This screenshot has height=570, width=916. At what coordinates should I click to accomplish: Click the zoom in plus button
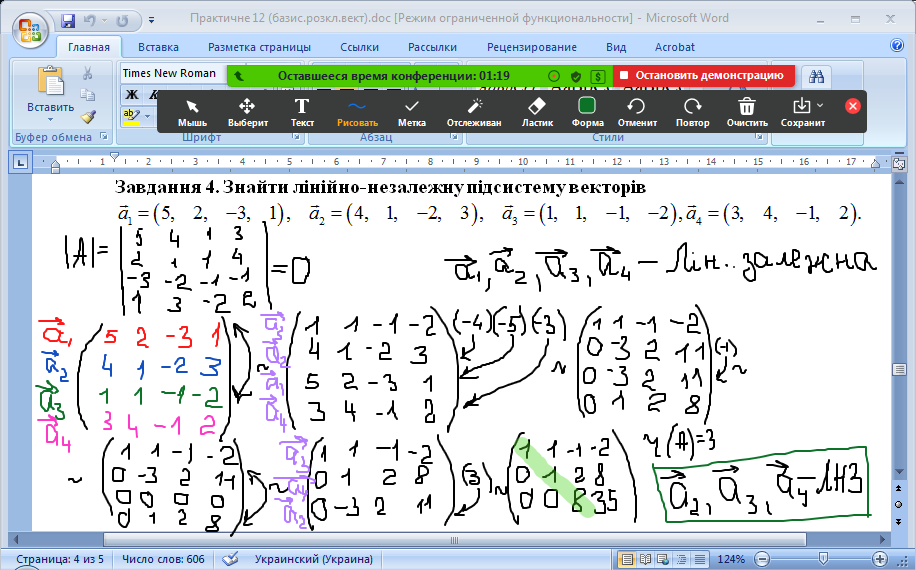tap(880, 559)
